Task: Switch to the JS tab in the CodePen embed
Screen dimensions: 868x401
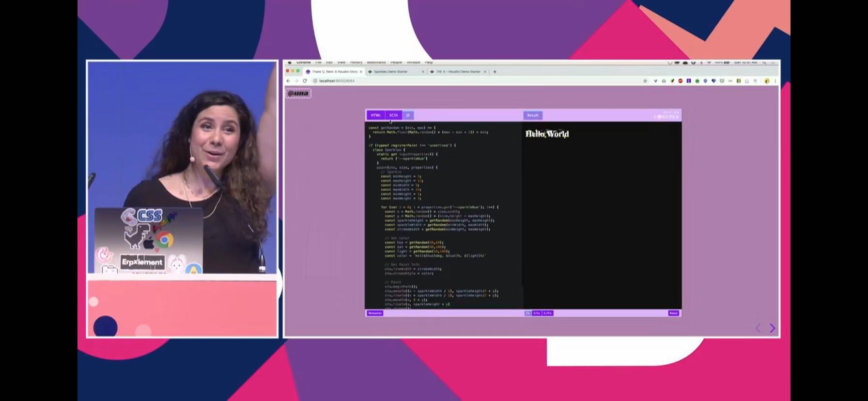Action: [x=408, y=115]
